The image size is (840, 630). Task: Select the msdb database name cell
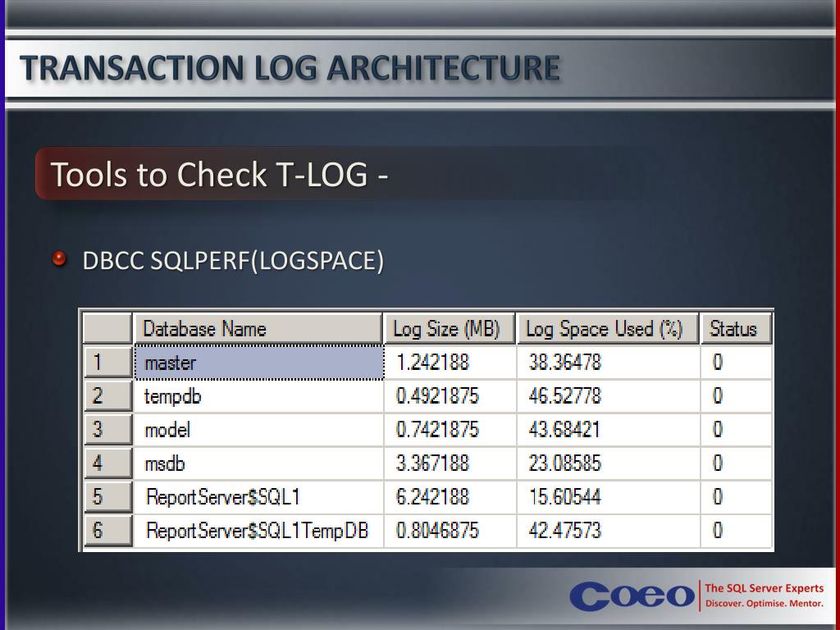click(259, 463)
